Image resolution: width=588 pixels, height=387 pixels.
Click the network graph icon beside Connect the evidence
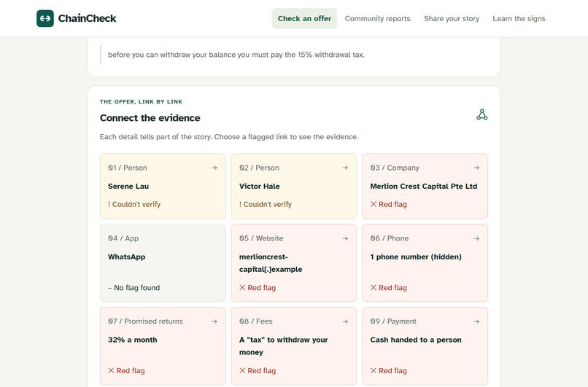[482, 114]
